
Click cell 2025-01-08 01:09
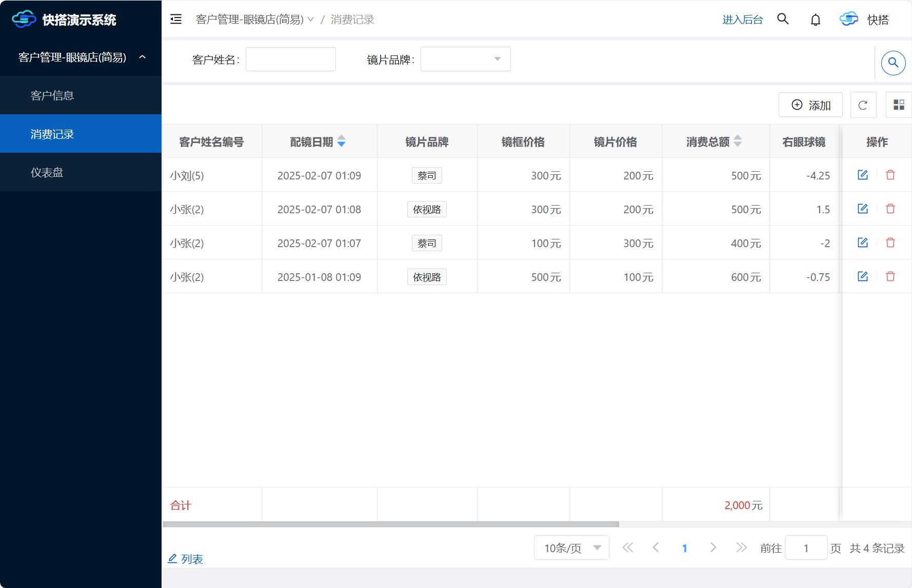319,277
